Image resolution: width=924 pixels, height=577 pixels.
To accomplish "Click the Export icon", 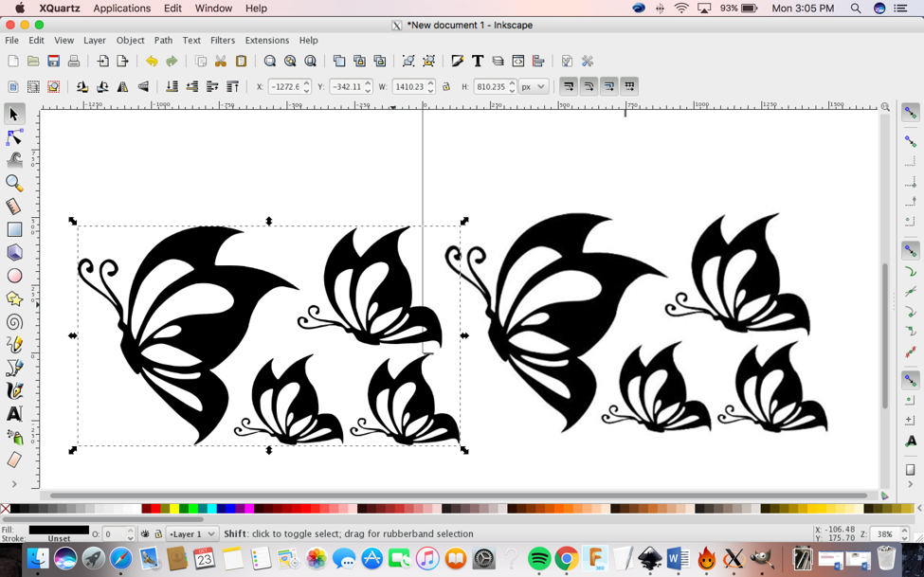I will (122, 62).
